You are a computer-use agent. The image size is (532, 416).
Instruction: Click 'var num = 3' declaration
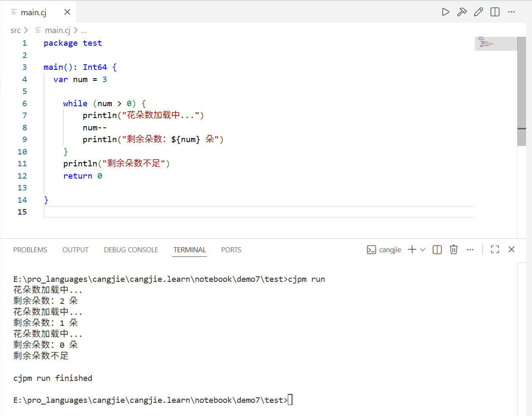[x=80, y=80]
